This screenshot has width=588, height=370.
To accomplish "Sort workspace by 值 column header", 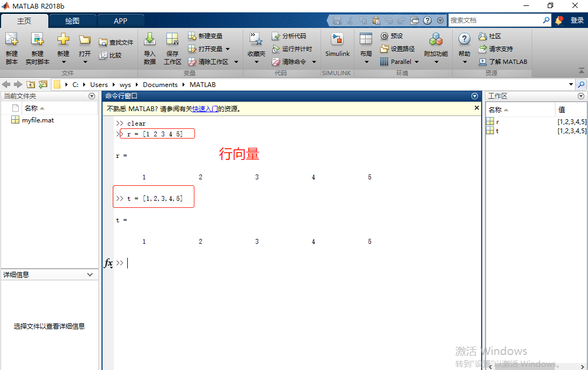I will coord(562,110).
